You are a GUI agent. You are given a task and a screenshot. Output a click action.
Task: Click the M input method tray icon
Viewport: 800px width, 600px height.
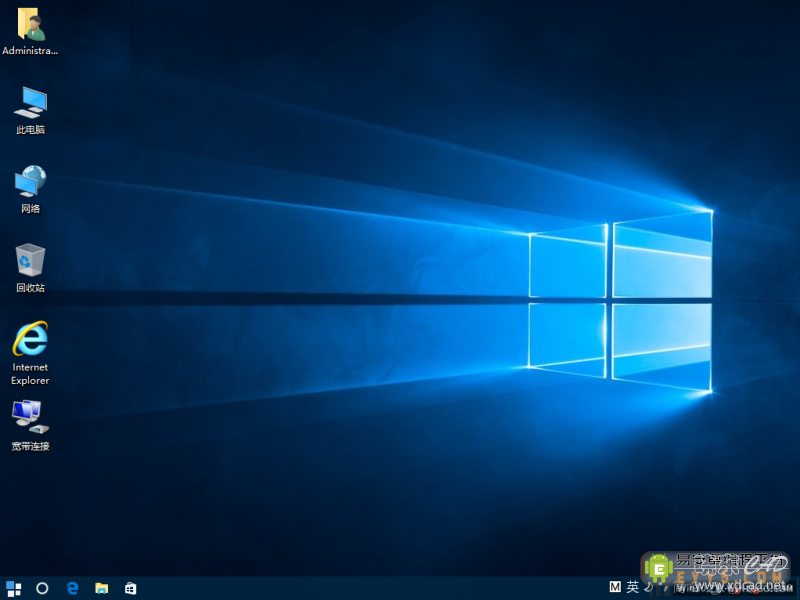[x=615, y=587]
